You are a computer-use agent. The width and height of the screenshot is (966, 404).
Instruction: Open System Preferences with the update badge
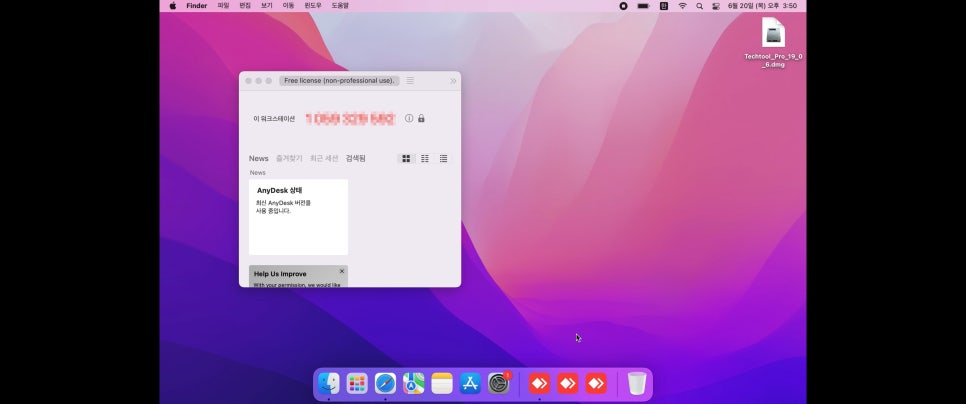[x=499, y=384]
